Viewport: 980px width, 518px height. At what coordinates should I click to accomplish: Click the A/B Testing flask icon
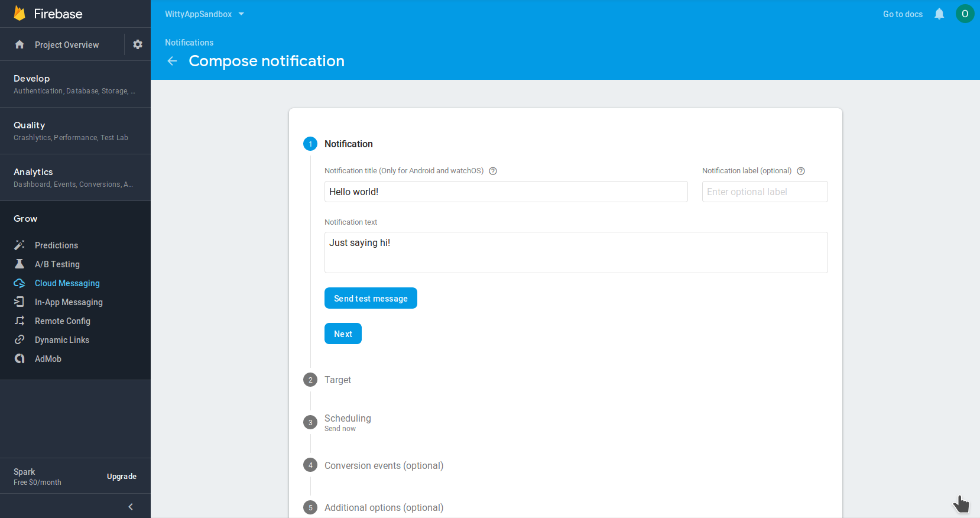click(20, 264)
